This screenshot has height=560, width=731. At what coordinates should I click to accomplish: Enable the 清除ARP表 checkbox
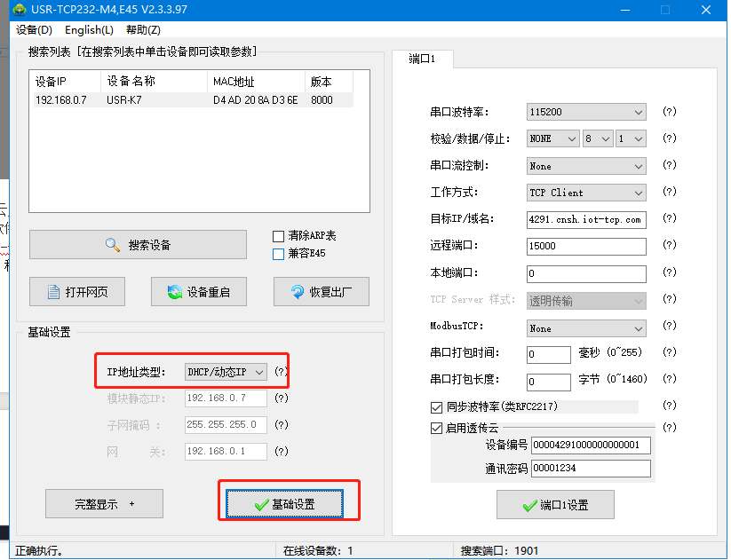coord(279,236)
